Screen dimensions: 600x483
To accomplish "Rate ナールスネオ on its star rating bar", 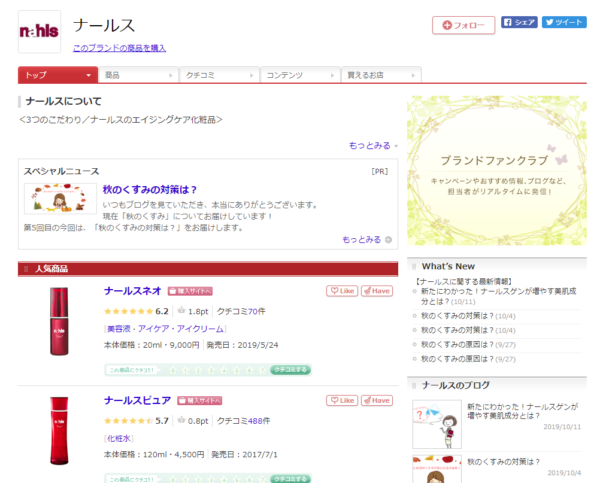I will [x=217, y=370].
